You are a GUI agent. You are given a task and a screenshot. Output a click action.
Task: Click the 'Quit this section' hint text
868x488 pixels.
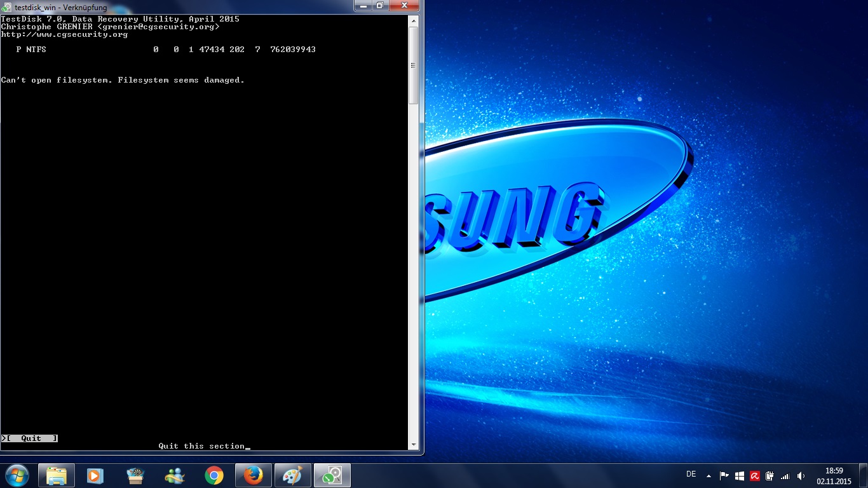coord(201,446)
